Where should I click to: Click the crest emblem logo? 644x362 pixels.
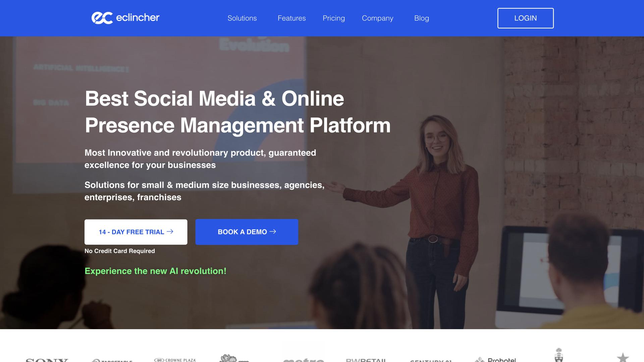559,355
